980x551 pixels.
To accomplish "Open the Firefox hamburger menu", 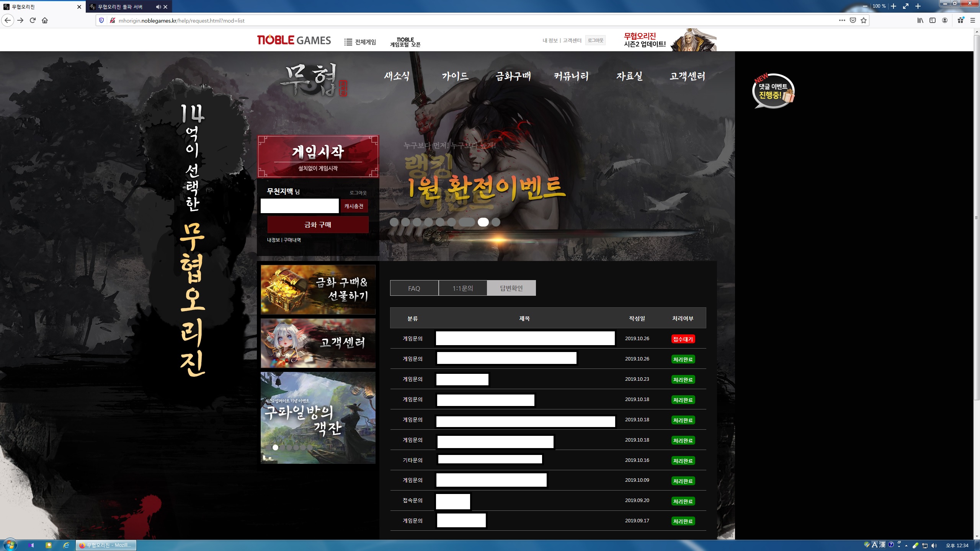I will 972,20.
